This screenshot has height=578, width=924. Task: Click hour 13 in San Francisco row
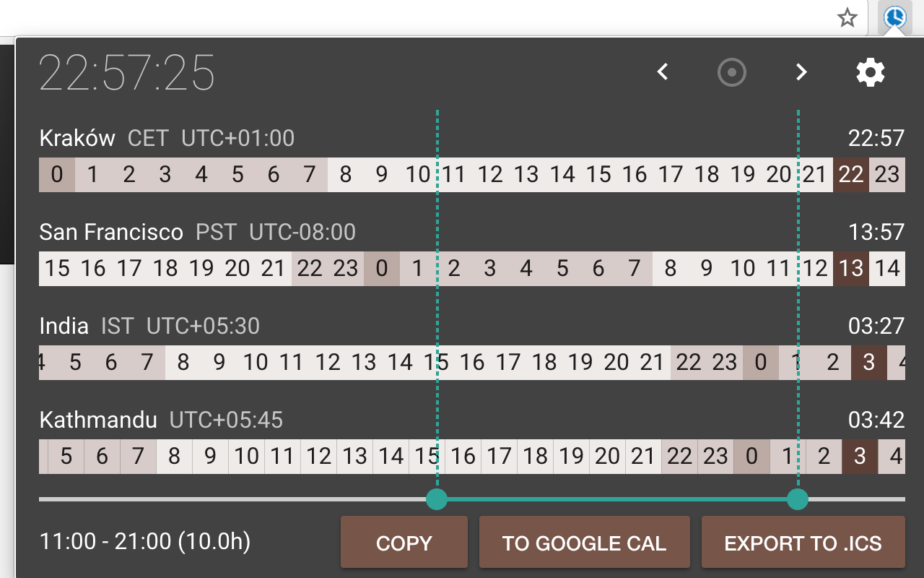point(851,269)
